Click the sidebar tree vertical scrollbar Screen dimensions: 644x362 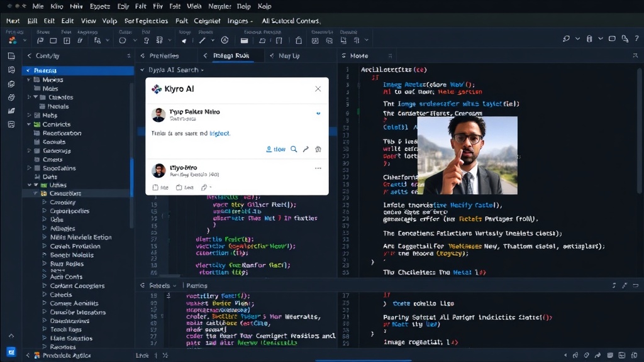(132, 156)
